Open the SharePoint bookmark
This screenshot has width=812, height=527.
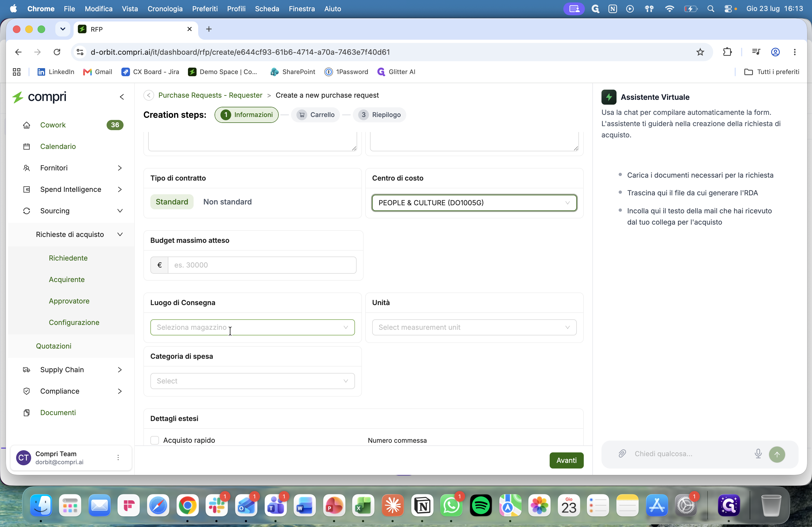293,72
